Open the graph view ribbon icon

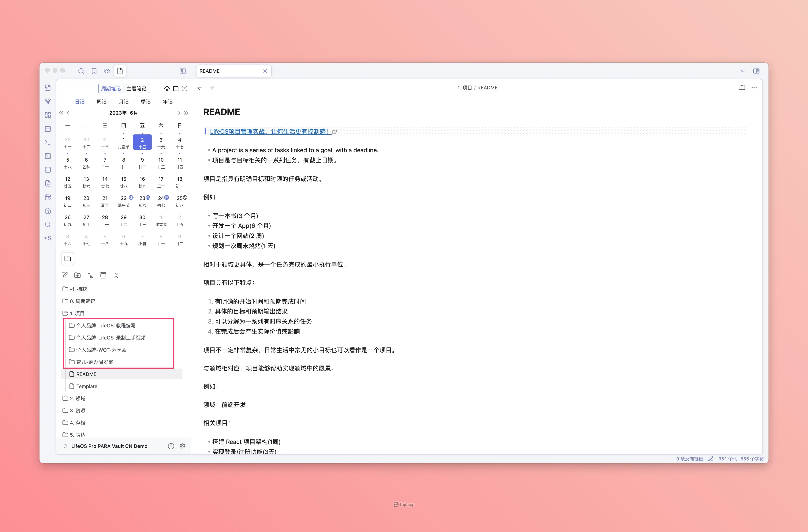(48, 101)
